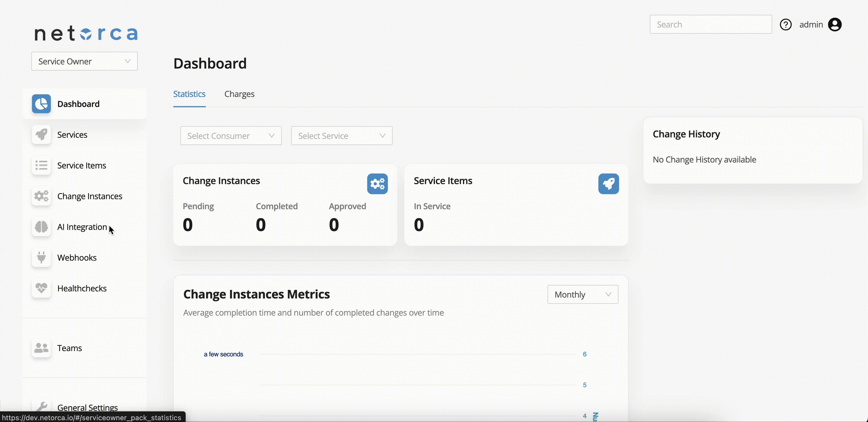868x422 pixels.
Task: Change the Monthly metrics interval dropdown
Action: 583,294
